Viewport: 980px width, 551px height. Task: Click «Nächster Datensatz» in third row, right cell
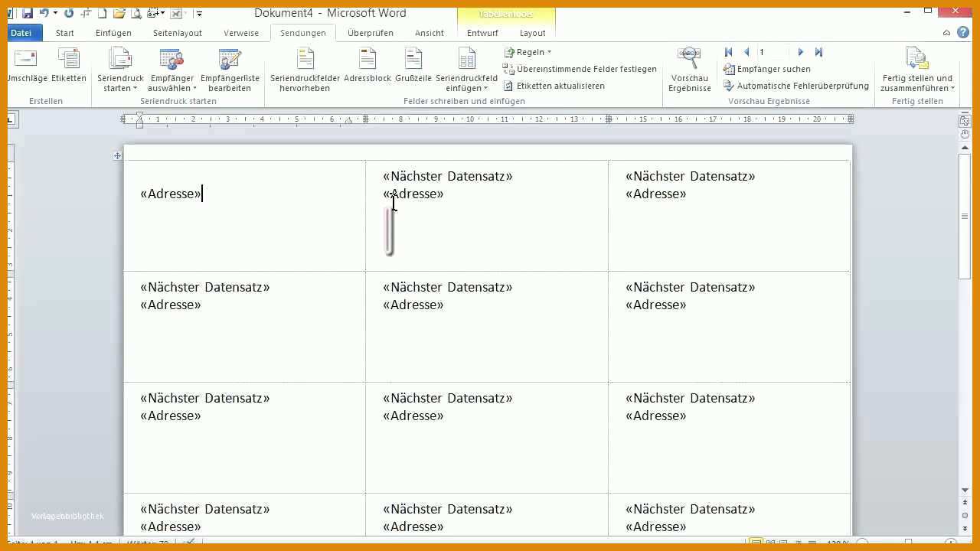coord(691,398)
